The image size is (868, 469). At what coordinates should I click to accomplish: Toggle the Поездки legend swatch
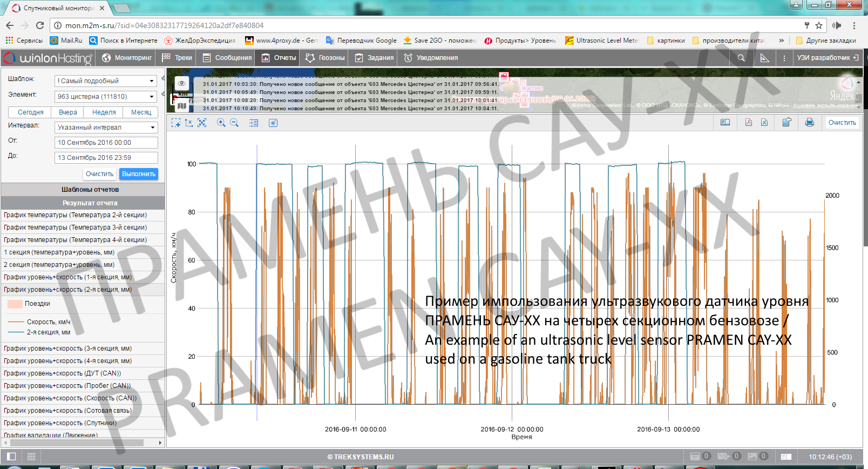coord(15,304)
